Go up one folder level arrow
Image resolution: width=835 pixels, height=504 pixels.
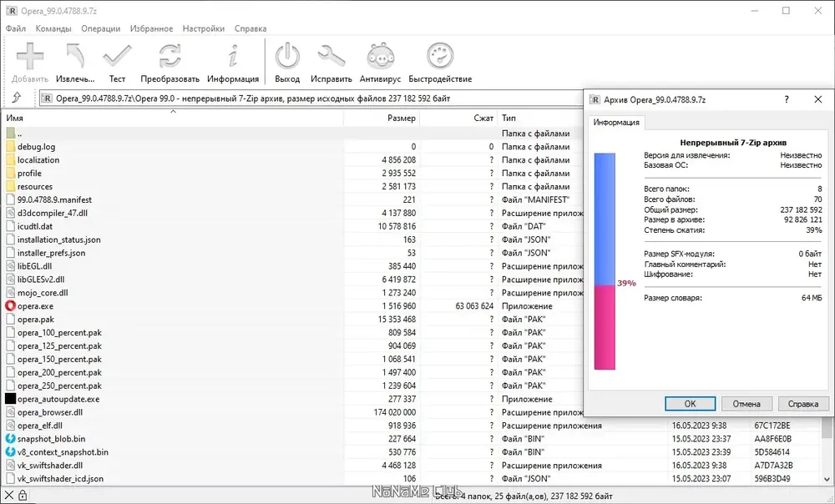click(x=17, y=98)
